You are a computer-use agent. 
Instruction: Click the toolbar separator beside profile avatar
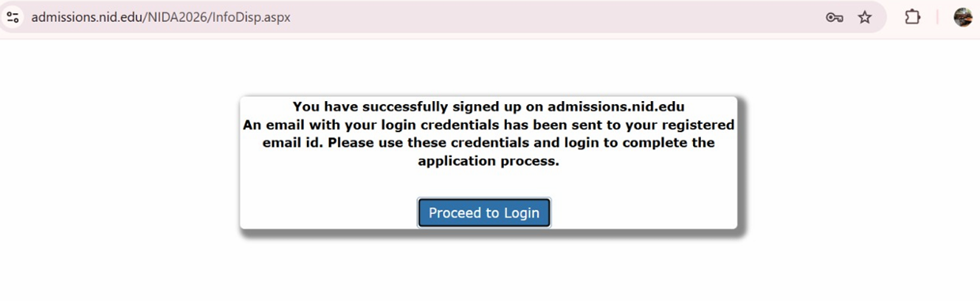(x=938, y=17)
